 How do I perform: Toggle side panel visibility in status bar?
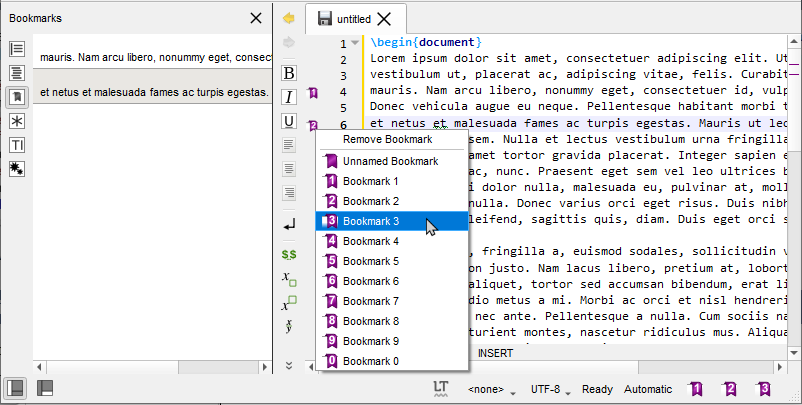pyautogui.click(x=16, y=388)
